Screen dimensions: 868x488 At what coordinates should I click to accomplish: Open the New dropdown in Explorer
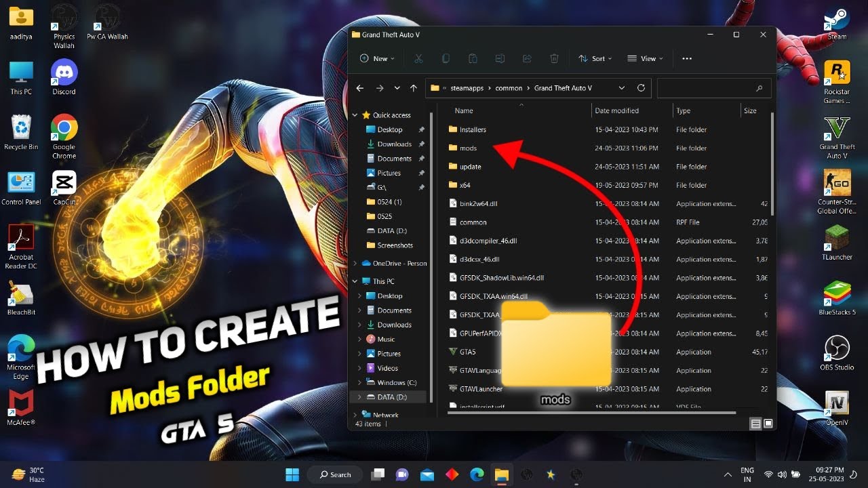coord(377,58)
